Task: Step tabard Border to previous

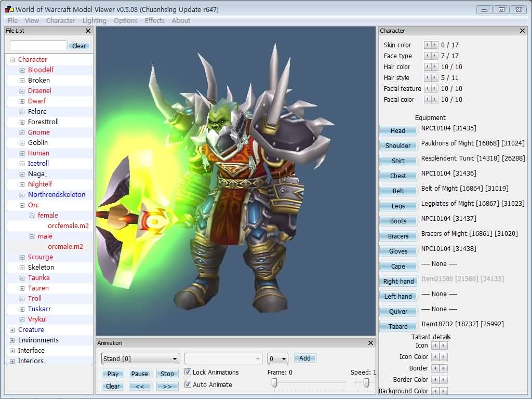Action: (436, 368)
